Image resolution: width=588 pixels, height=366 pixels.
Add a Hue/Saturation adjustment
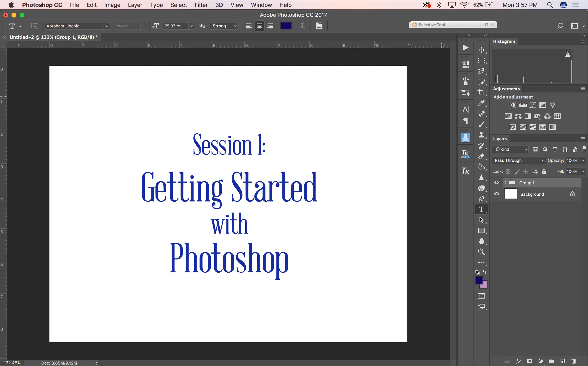[508, 116]
